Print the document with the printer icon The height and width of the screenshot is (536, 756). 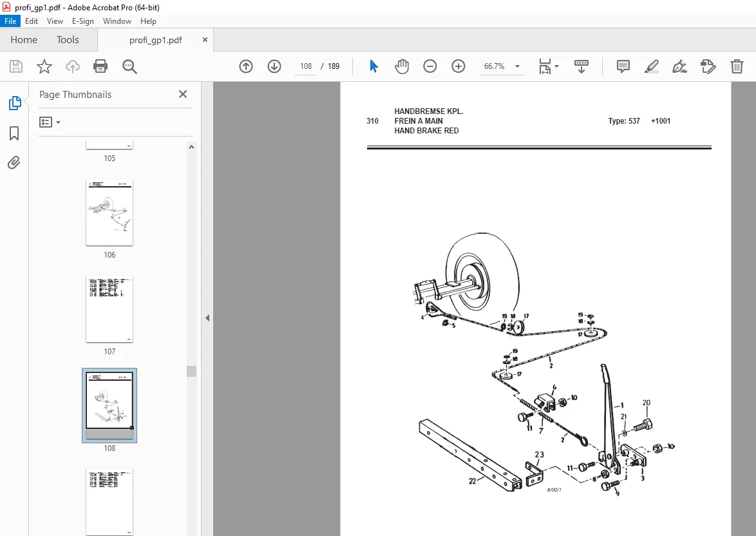pyautogui.click(x=100, y=66)
